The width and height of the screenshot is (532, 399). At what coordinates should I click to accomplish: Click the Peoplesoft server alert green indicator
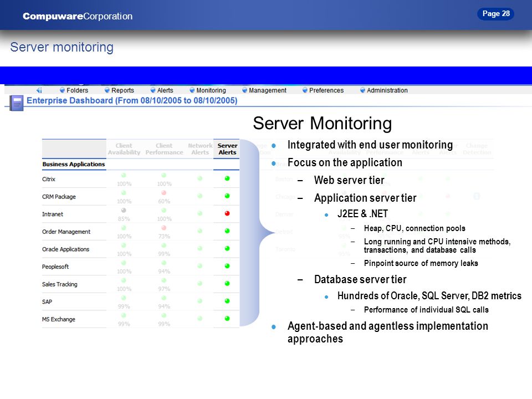[x=227, y=266]
